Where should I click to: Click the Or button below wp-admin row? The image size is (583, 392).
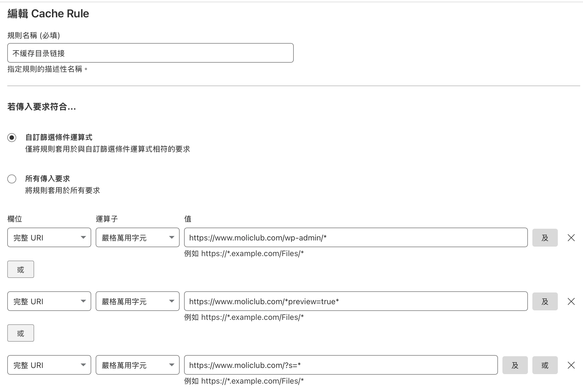tap(21, 269)
